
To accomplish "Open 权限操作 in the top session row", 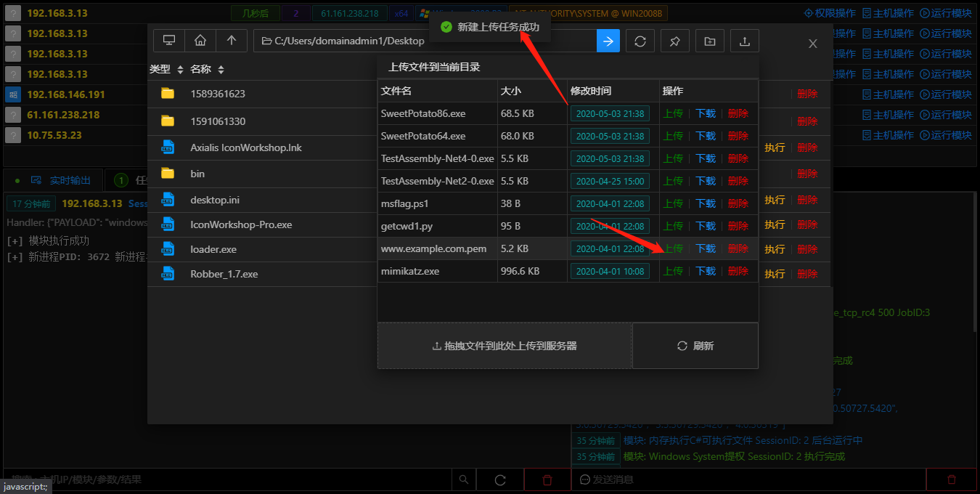I will coord(830,13).
